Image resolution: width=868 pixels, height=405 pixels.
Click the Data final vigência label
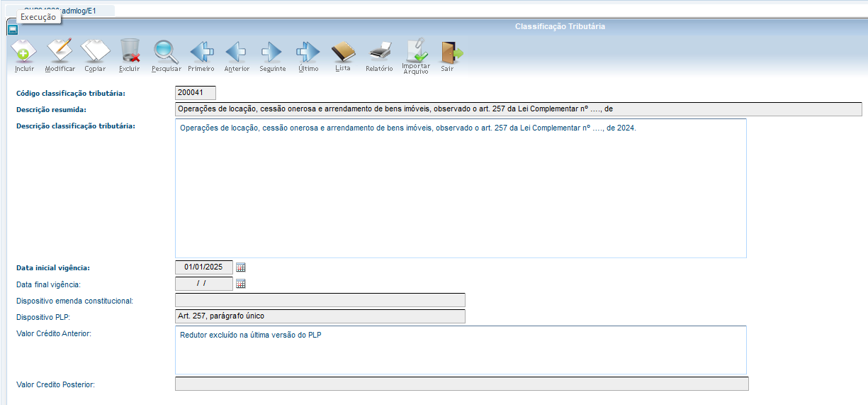tap(48, 284)
